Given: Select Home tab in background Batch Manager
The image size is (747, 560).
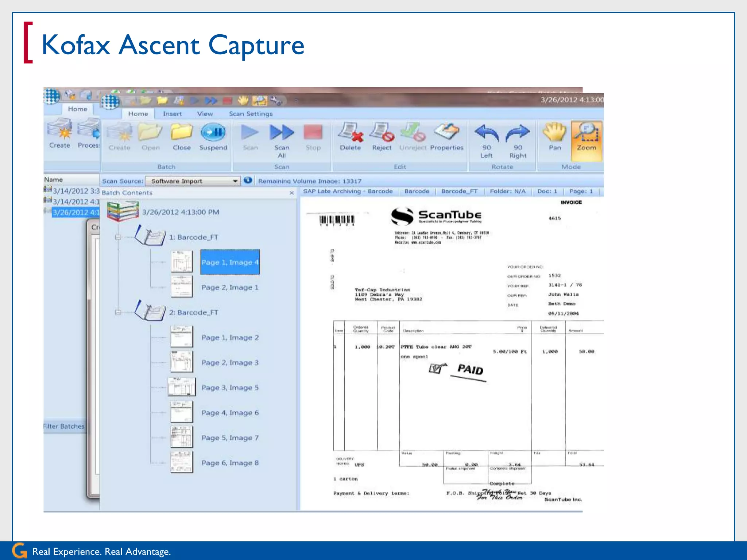Looking at the screenshot, I should pyautogui.click(x=77, y=109).
